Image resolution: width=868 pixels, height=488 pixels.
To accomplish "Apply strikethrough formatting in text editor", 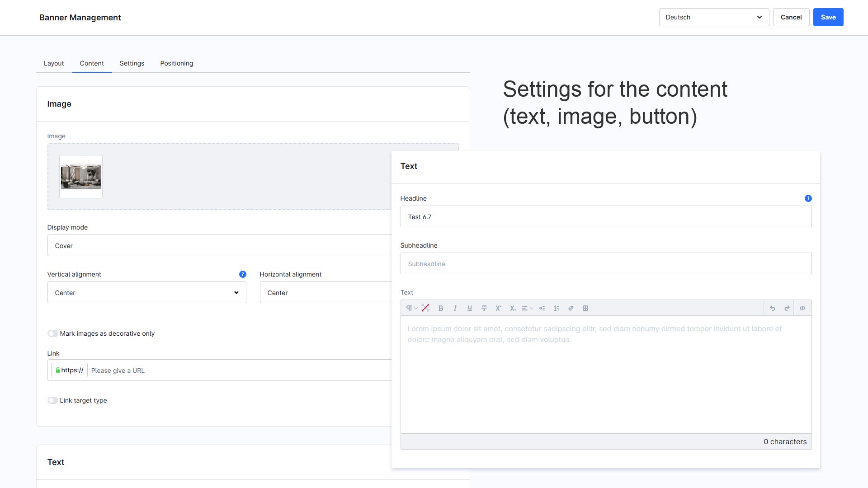I will (484, 308).
